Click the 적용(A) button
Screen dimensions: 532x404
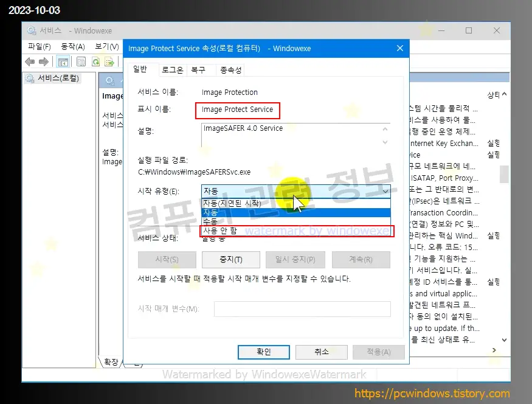[x=379, y=352]
